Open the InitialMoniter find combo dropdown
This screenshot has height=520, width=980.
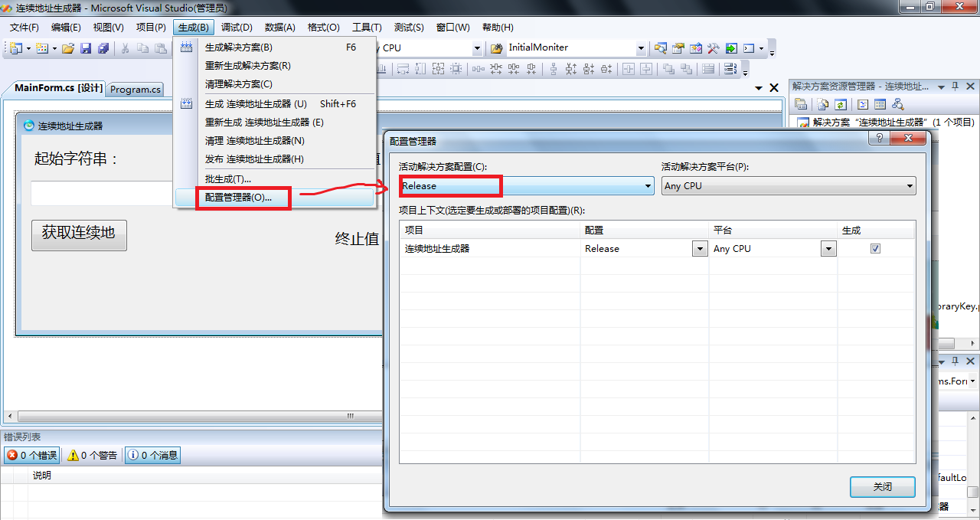coord(642,48)
